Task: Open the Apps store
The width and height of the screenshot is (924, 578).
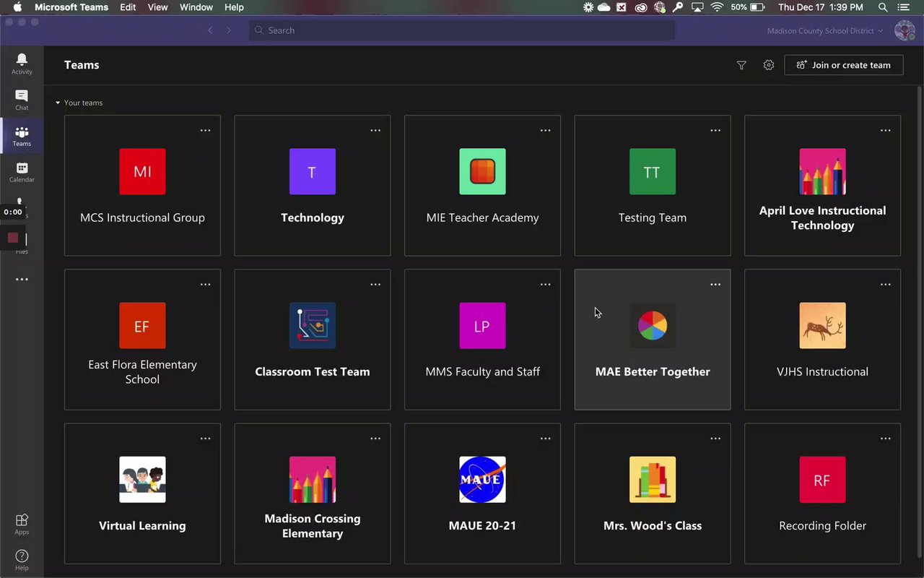Action: click(x=22, y=524)
